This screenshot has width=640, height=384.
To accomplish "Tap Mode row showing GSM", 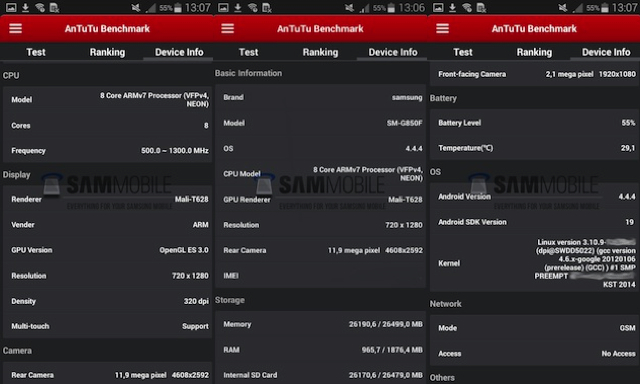I will coord(535,328).
